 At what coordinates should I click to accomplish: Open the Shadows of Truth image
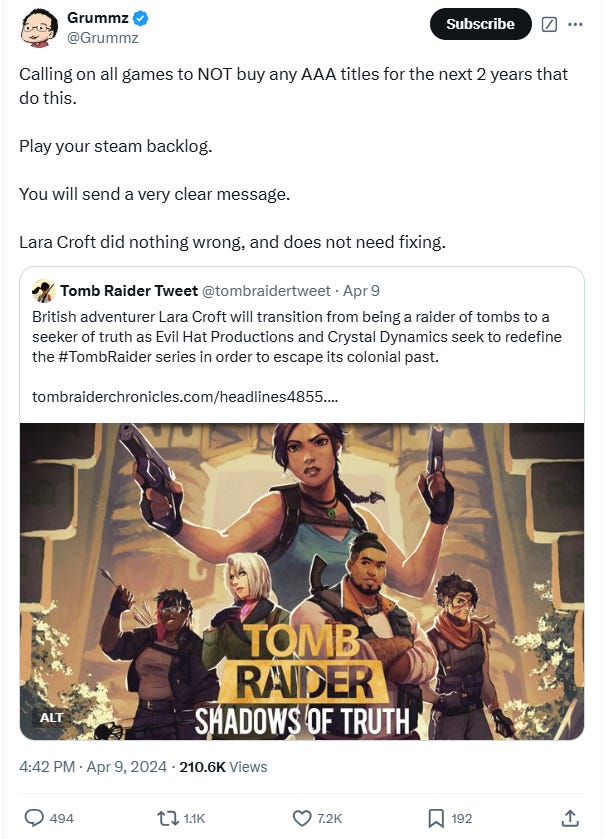point(302,581)
